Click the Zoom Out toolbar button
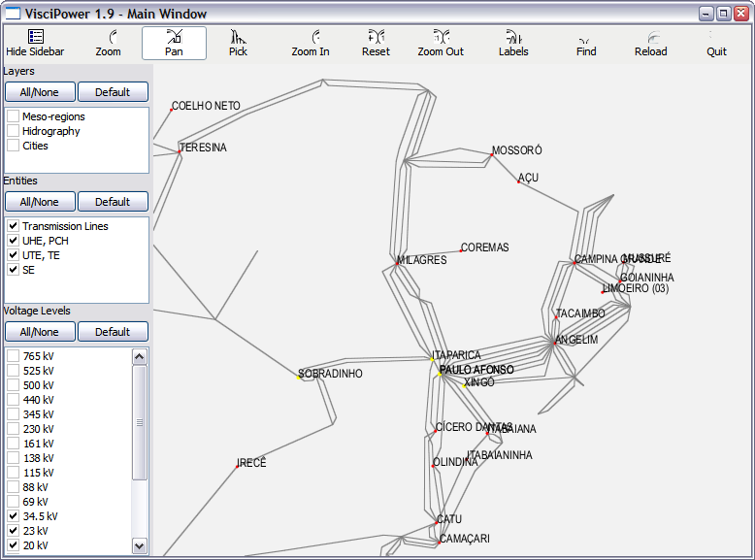Image resolution: width=755 pixels, height=560 pixels. [441, 44]
